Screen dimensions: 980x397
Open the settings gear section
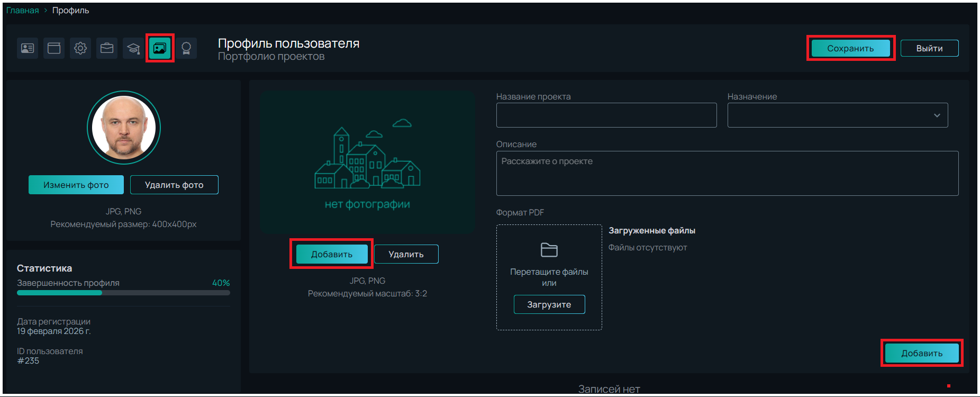click(x=80, y=48)
